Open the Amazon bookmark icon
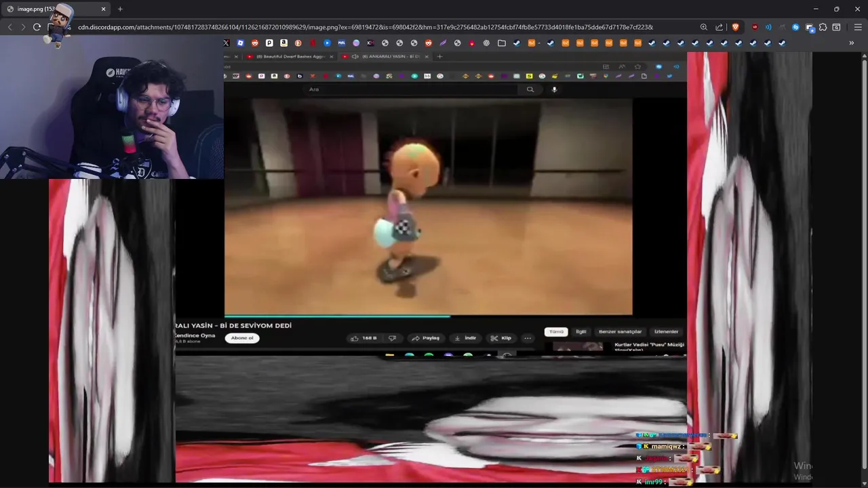This screenshot has width=868, height=488. point(283,43)
